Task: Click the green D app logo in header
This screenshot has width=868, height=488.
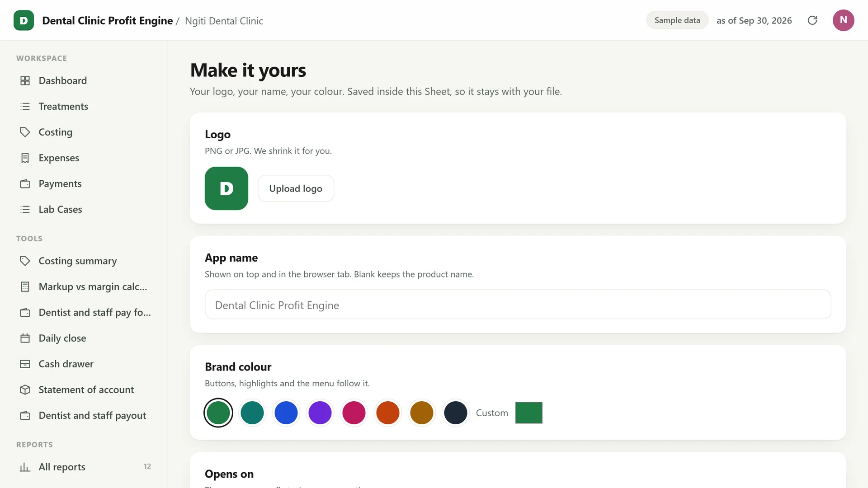Action: (24, 20)
